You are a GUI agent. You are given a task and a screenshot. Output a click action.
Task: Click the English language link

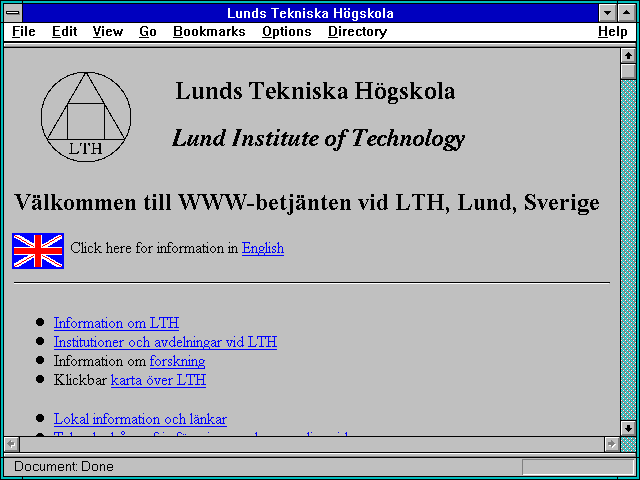[263, 248]
